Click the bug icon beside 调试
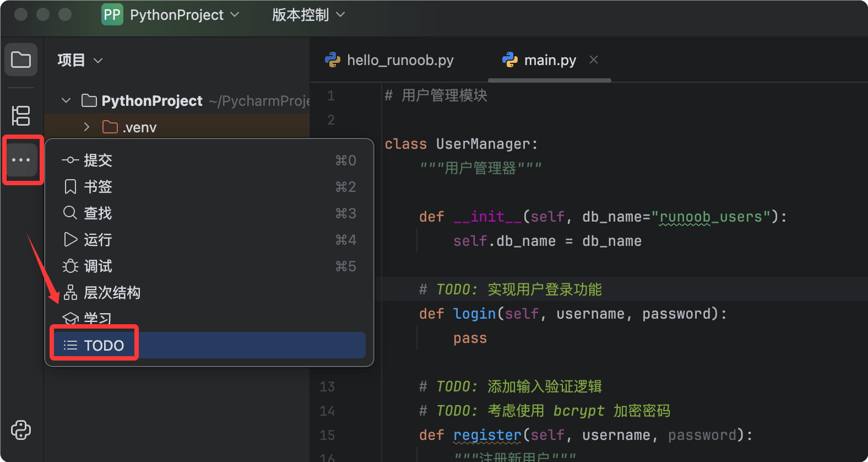Viewport: 868px width, 462px height. click(x=70, y=266)
